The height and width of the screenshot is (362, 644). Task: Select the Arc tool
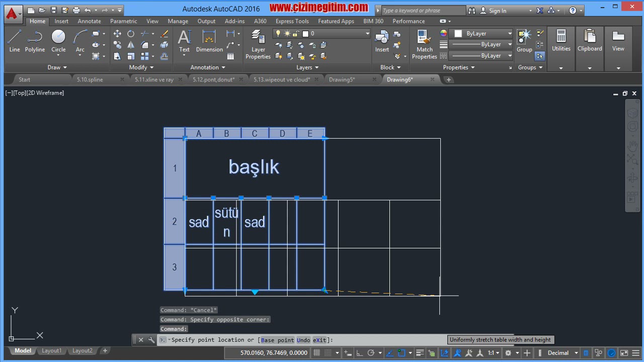(80, 41)
